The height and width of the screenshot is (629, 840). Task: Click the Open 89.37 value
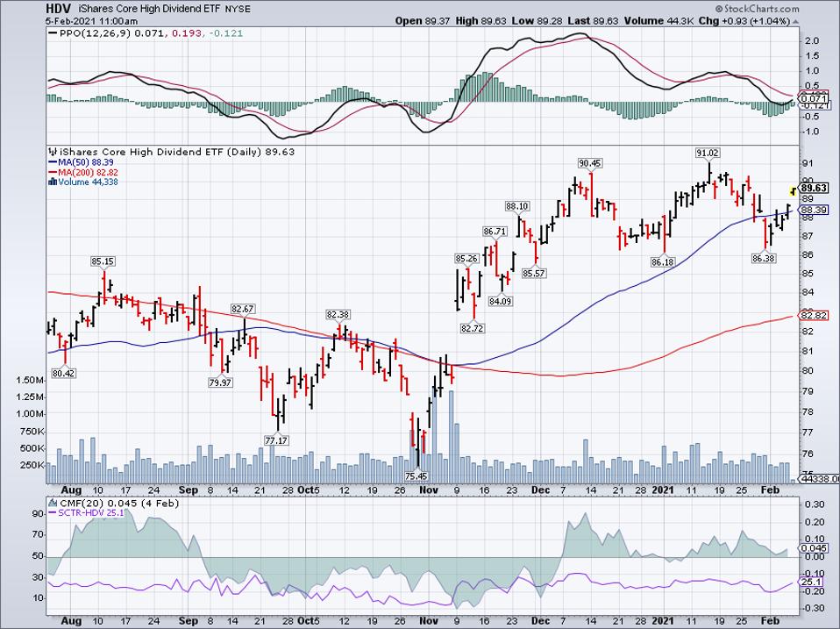423,21
